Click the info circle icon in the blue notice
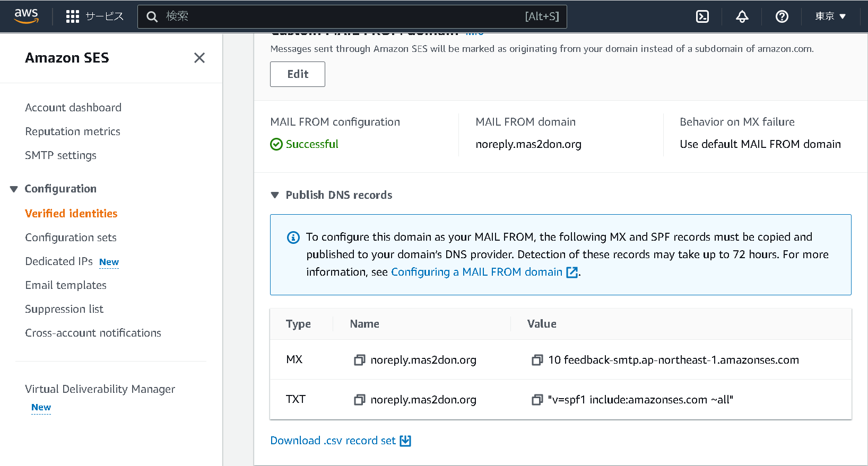Viewport: 868px width, 466px height. 293,238
